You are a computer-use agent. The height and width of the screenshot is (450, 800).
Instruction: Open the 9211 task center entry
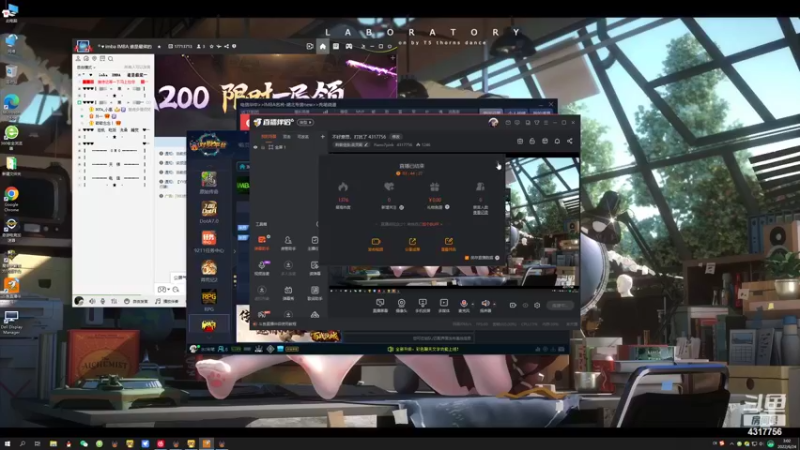coord(209,242)
